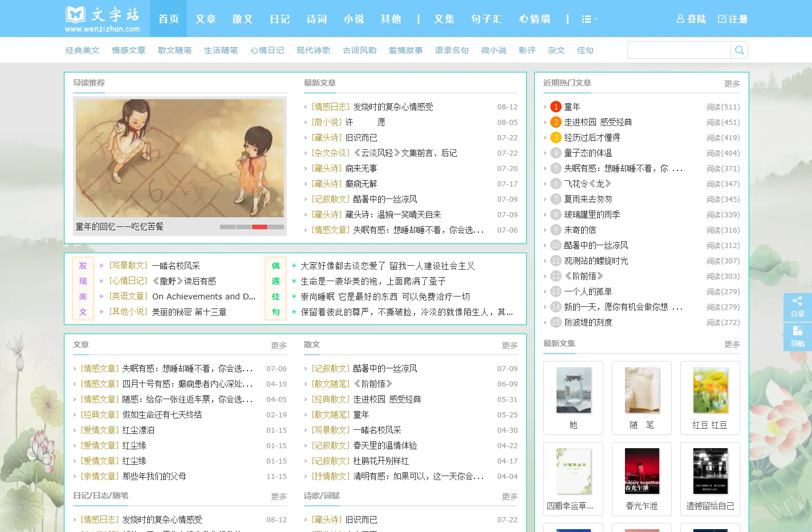The image size is (812, 532).
Task: Open quote 崇尚睡眠 它是最好的东西
Action: (385, 297)
